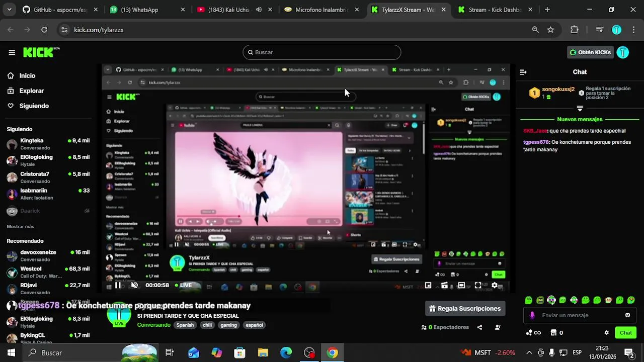Insert the first green blob emote
The width and height of the screenshot is (644, 362).
pos(528,300)
